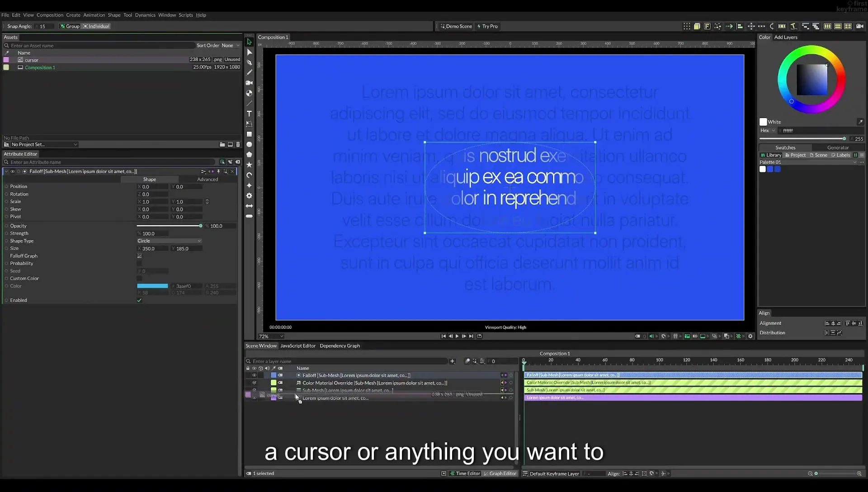868x492 pixels.
Task: Open the Animation menu
Action: (x=94, y=15)
